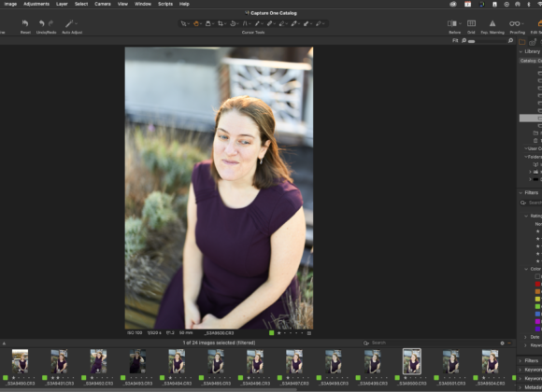The height and width of the screenshot is (392, 542).
Task: Select thumbnail _S3A9497.CR3
Action: (294, 361)
